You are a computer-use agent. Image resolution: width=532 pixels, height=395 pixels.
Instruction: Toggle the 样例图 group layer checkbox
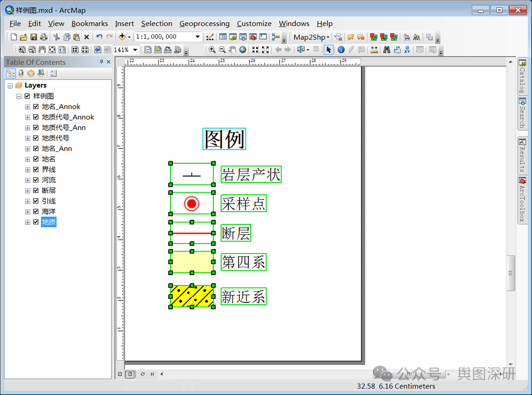coord(27,96)
